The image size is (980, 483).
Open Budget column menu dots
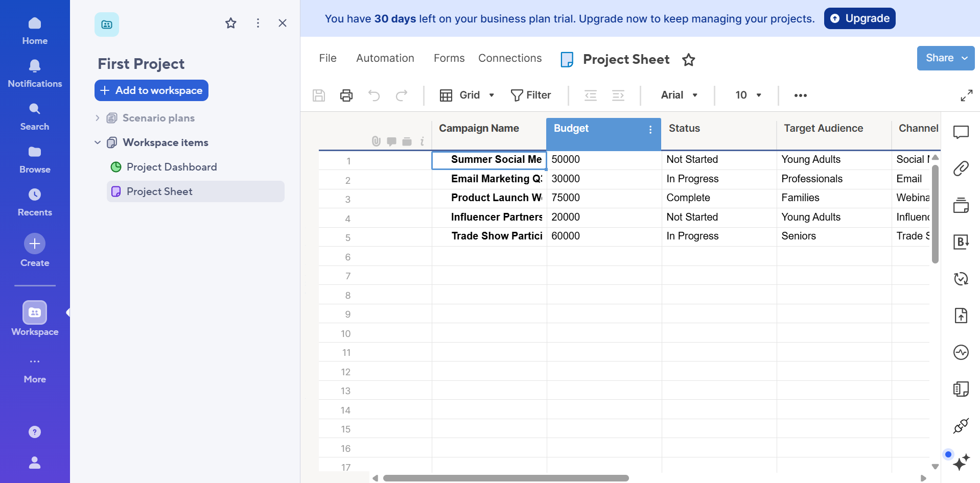coord(650,130)
